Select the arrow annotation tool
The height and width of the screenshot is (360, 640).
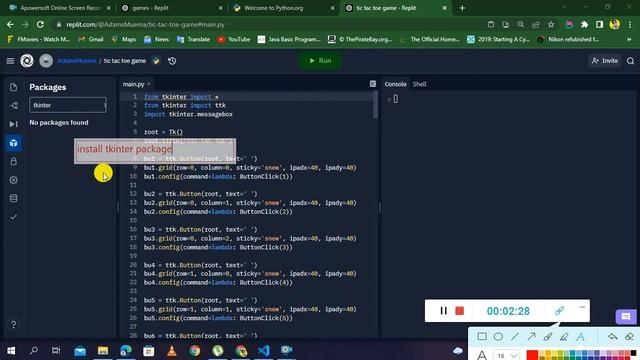pos(531,337)
